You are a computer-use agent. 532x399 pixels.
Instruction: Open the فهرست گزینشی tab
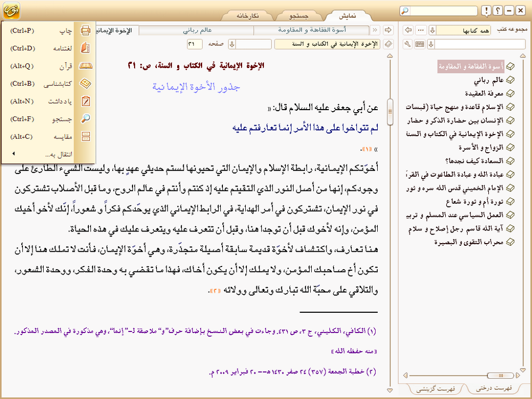(436, 388)
